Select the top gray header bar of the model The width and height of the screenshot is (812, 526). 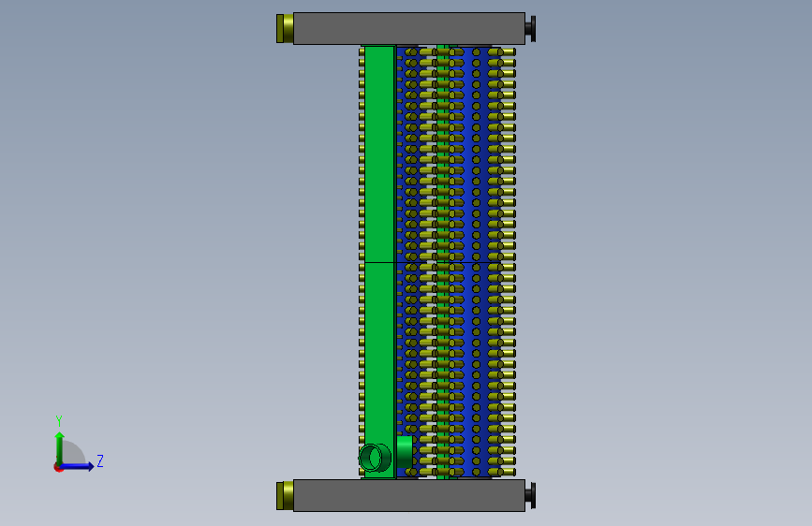coord(409,28)
